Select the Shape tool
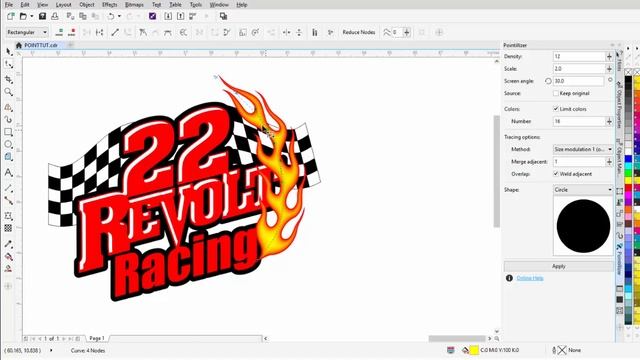This screenshot has width=640, height=360. (9, 64)
